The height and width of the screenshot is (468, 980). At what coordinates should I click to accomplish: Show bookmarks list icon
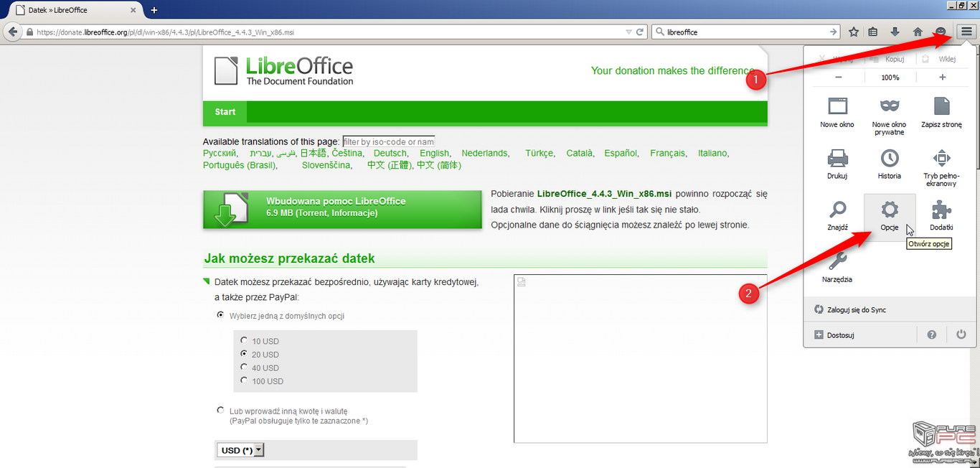pyautogui.click(x=873, y=32)
